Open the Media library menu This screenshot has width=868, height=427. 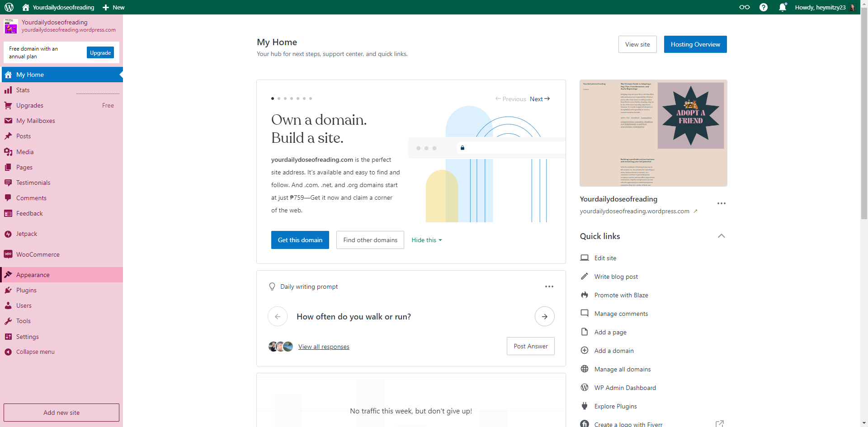point(61,152)
